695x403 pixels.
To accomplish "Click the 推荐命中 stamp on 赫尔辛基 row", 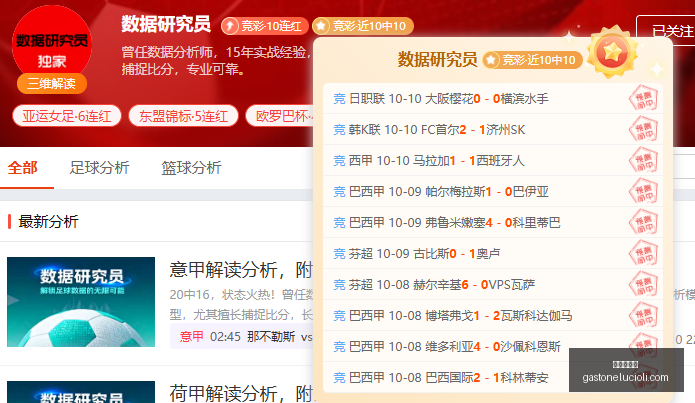I will point(644,284).
